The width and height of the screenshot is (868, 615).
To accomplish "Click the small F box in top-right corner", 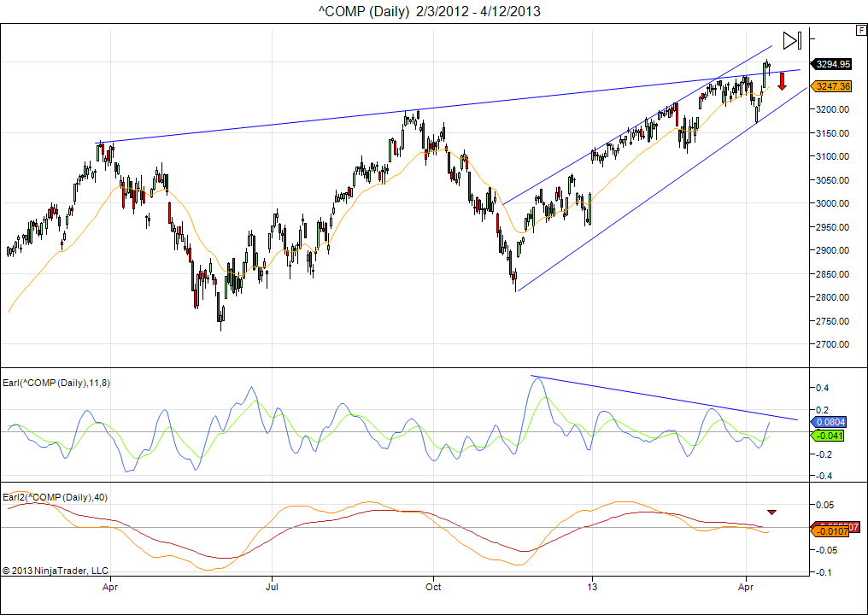I will coord(860,30).
